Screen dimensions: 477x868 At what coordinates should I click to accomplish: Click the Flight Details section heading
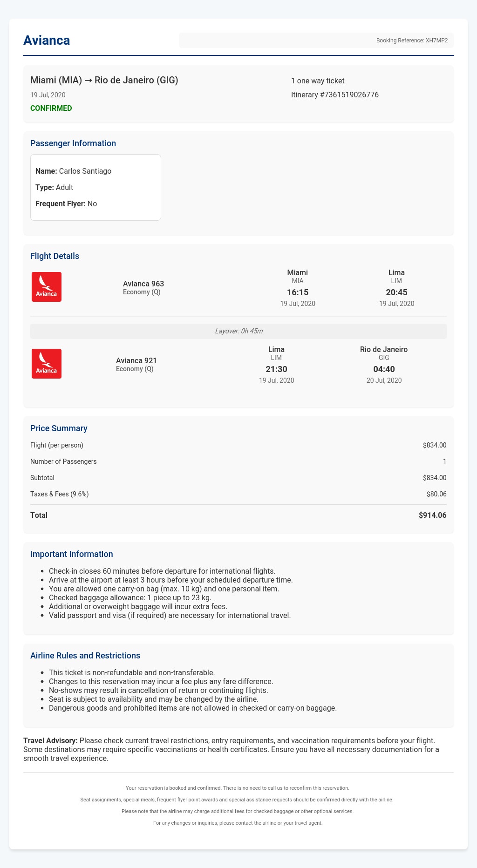55,256
